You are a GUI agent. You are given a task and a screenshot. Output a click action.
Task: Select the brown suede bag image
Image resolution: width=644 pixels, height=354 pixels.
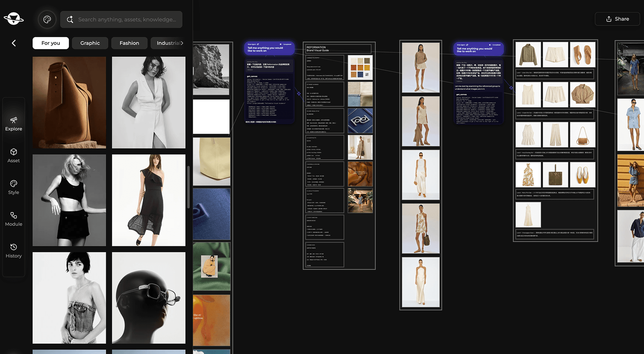tap(69, 102)
